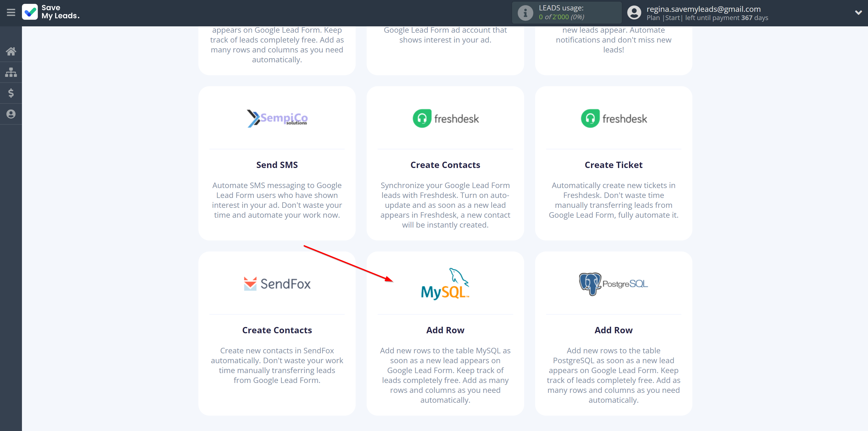Click the Freshdesk logo above Create Ticket
The width and height of the screenshot is (868, 431).
[x=614, y=119]
